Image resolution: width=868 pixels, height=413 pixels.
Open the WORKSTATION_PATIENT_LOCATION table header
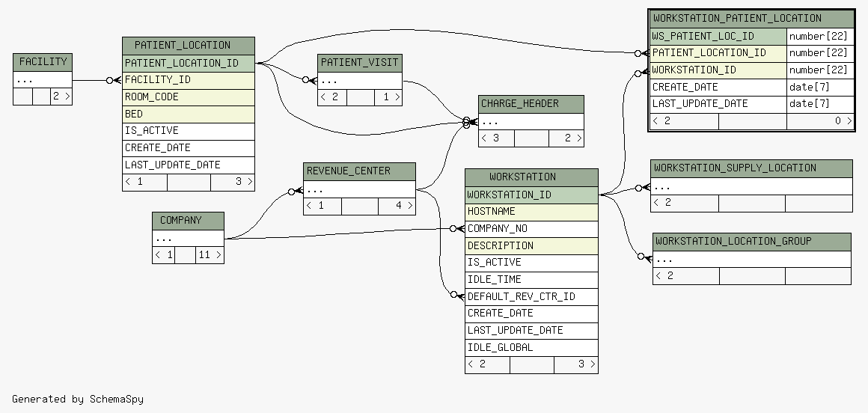click(x=752, y=19)
